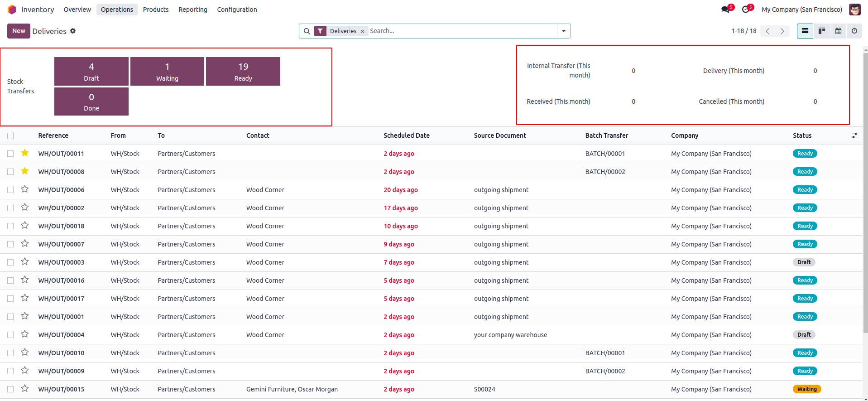Go to next page of records

click(782, 31)
